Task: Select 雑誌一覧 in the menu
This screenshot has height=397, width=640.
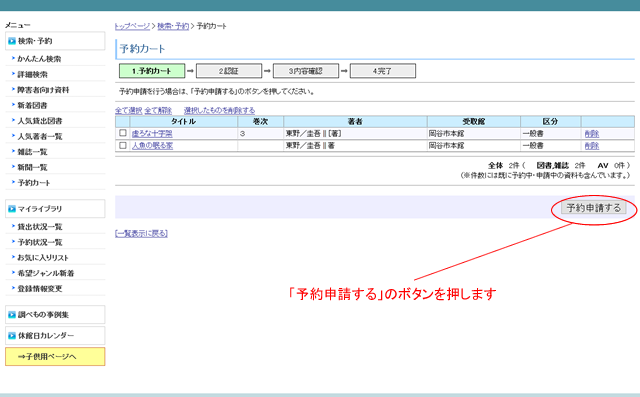Action: 32,152
